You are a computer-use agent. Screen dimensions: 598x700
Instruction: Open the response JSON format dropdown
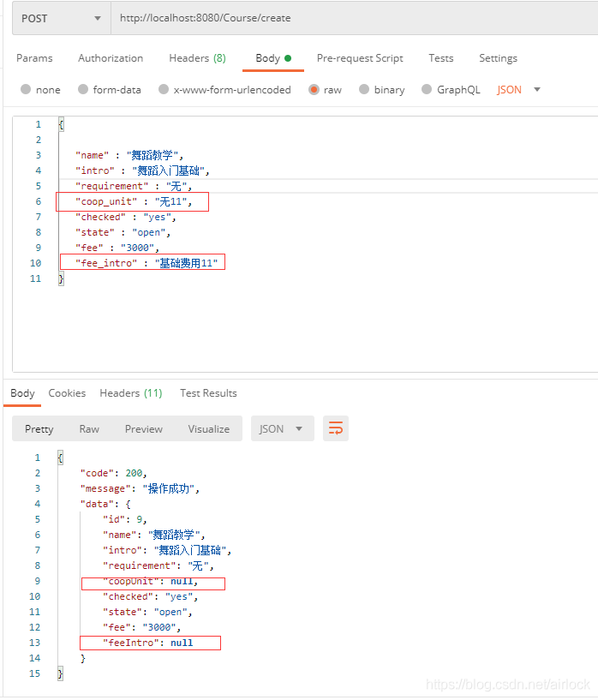coord(282,428)
